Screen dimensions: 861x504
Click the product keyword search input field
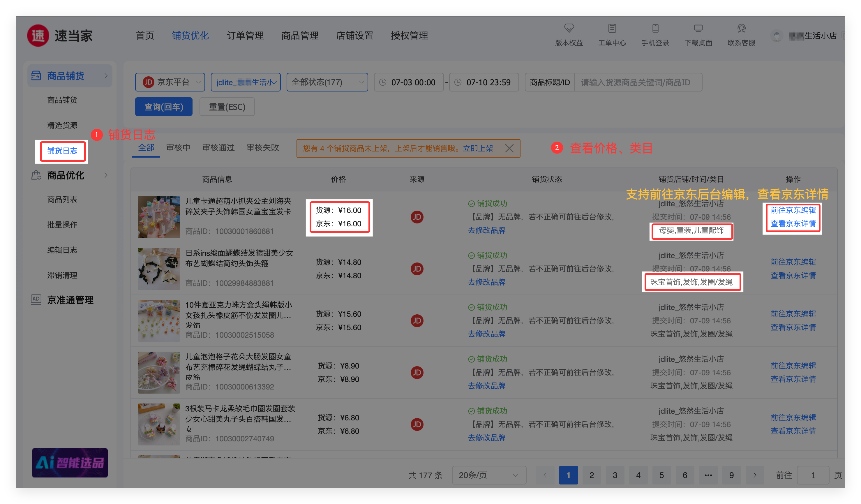point(638,82)
